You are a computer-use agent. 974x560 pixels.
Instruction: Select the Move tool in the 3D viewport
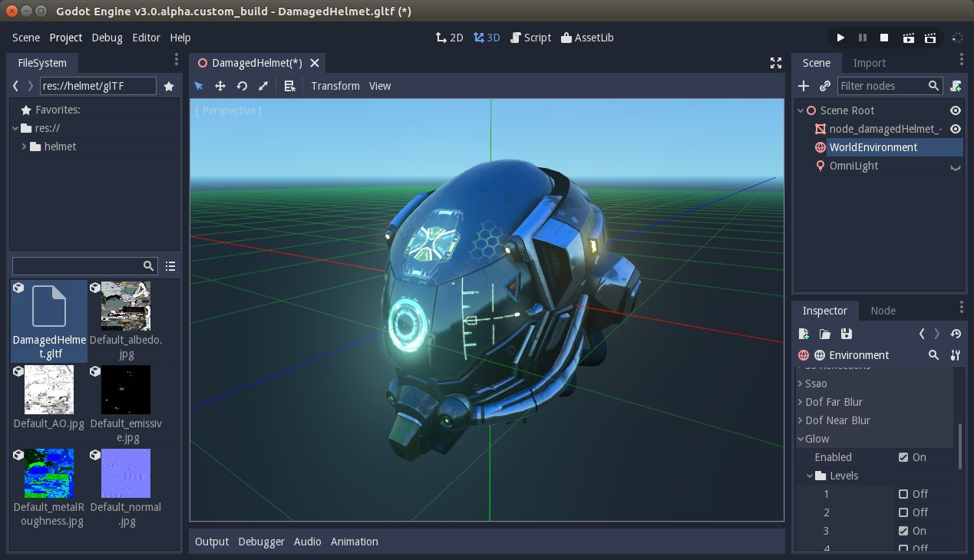[x=221, y=86]
